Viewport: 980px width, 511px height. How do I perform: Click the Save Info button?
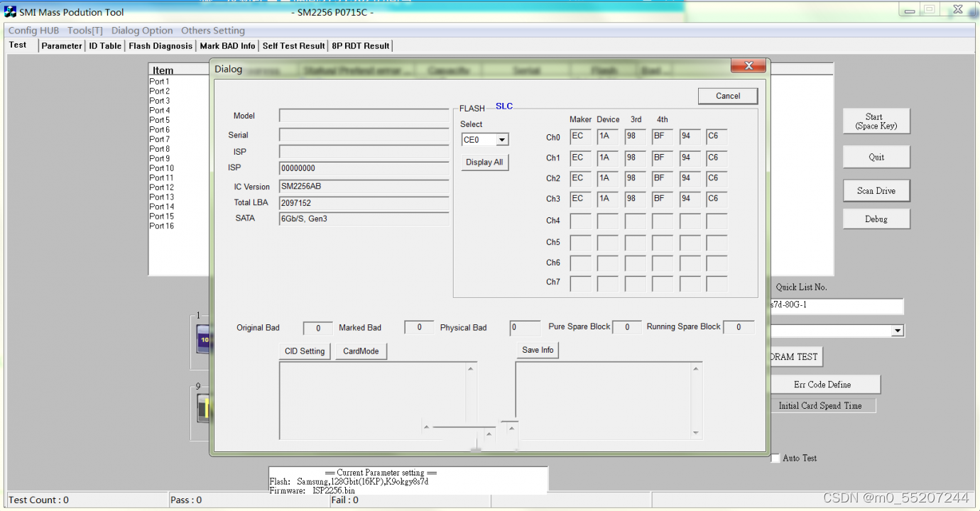[538, 350]
